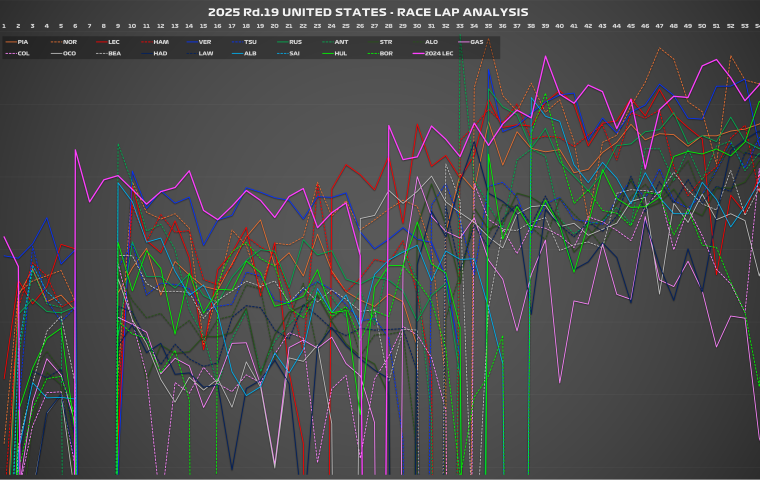The image size is (760, 480).
Task: Select the NOR dashed legend entry
Action: point(69,42)
